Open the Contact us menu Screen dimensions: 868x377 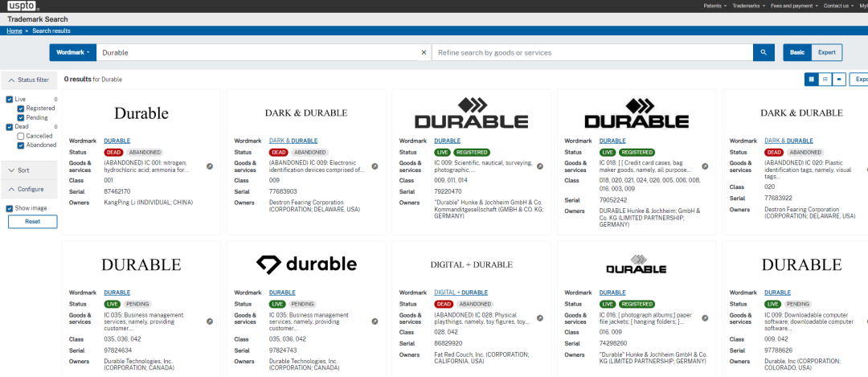click(x=838, y=6)
